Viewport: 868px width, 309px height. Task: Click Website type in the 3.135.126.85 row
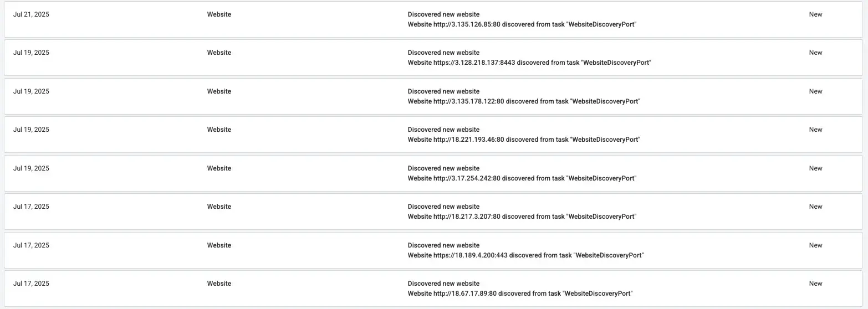[x=219, y=14]
